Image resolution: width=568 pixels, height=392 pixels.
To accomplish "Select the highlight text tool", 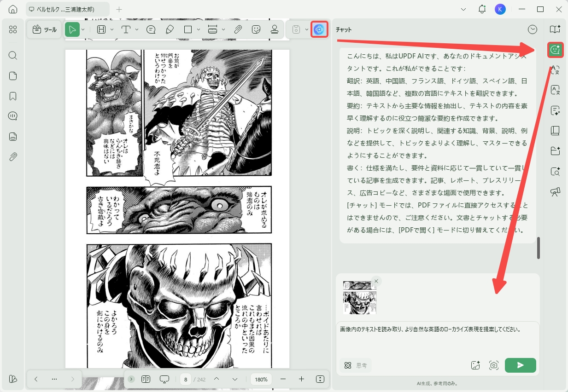I will 101,29.
